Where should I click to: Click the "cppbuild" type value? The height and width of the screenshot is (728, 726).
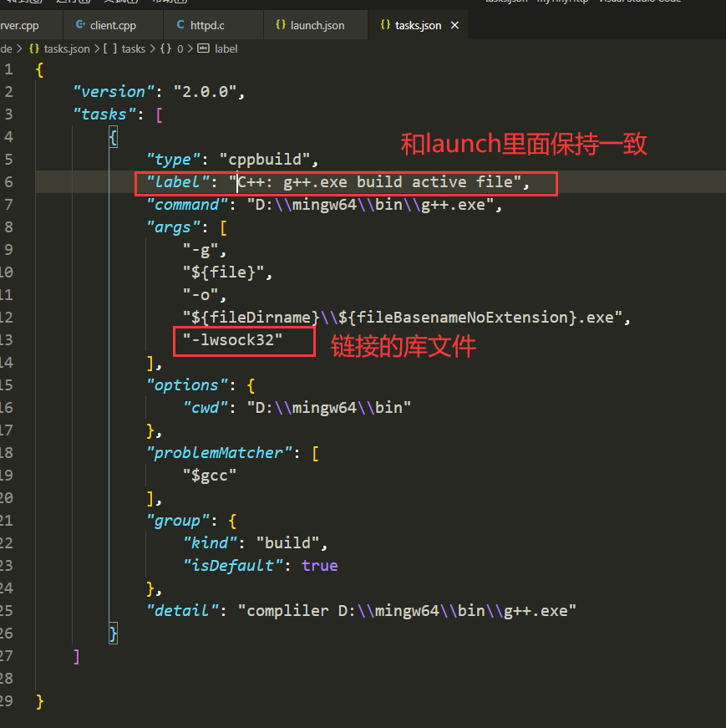pyautogui.click(x=265, y=160)
